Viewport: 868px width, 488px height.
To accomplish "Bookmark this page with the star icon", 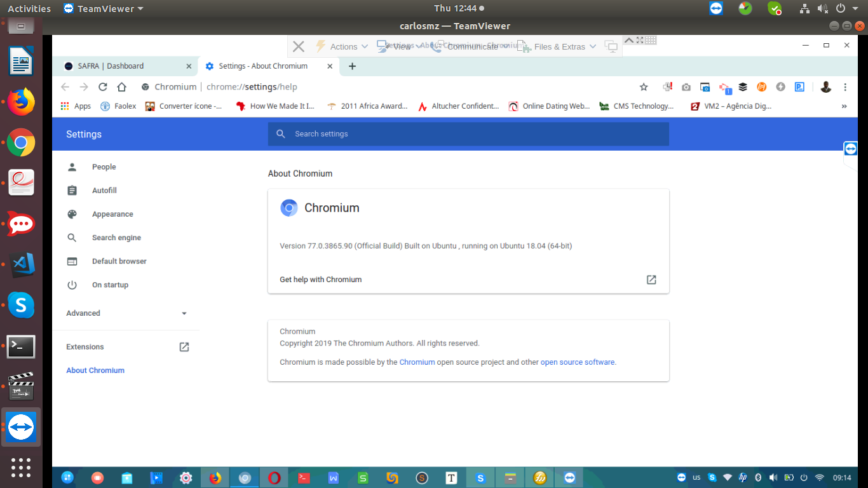I will point(644,87).
